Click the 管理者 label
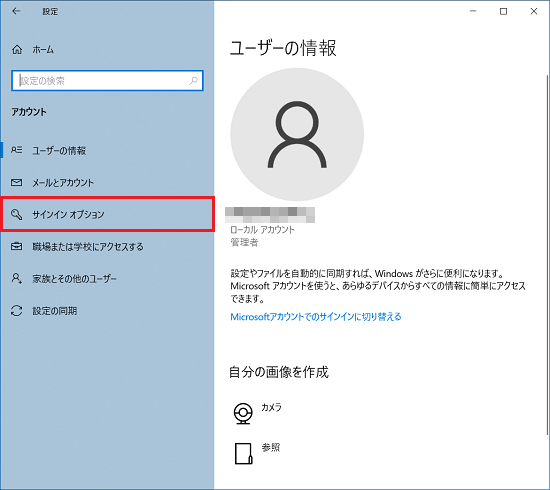 click(x=244, y=242)
